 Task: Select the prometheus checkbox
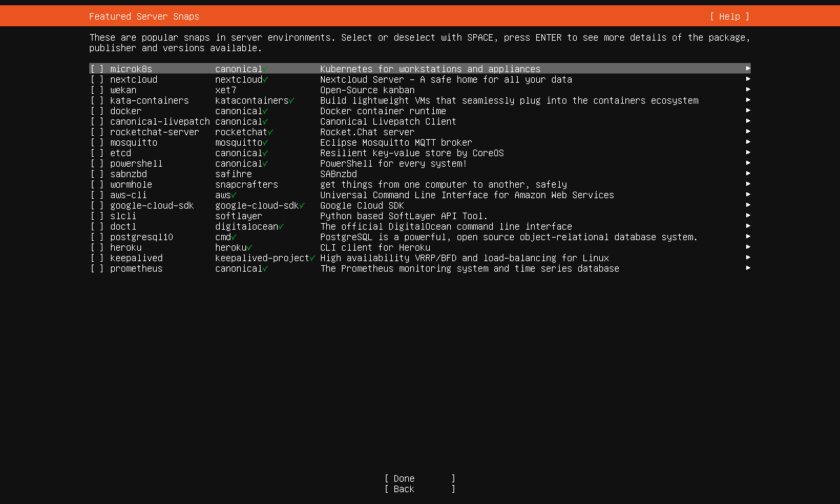[97, 268]
